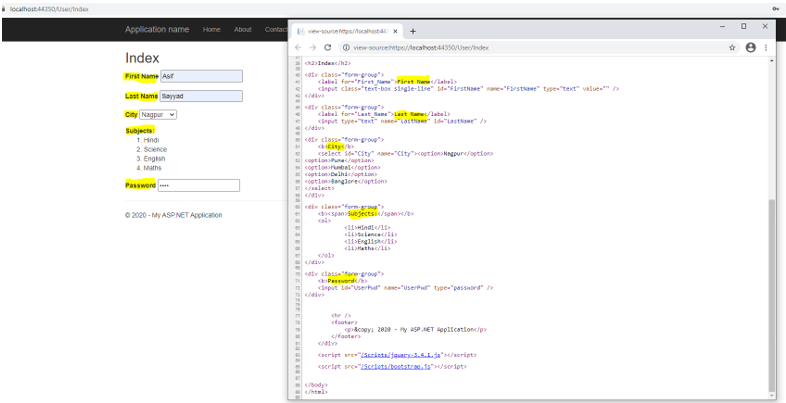786x403 pixels.
Task: Go forward in the view-source browser window
Action: click(313, 48)
